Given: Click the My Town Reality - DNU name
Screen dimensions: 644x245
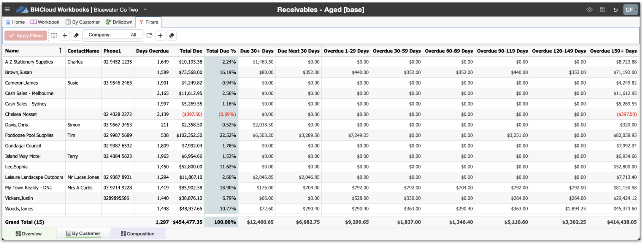Looking at the screenshot, I should point(29,188).
